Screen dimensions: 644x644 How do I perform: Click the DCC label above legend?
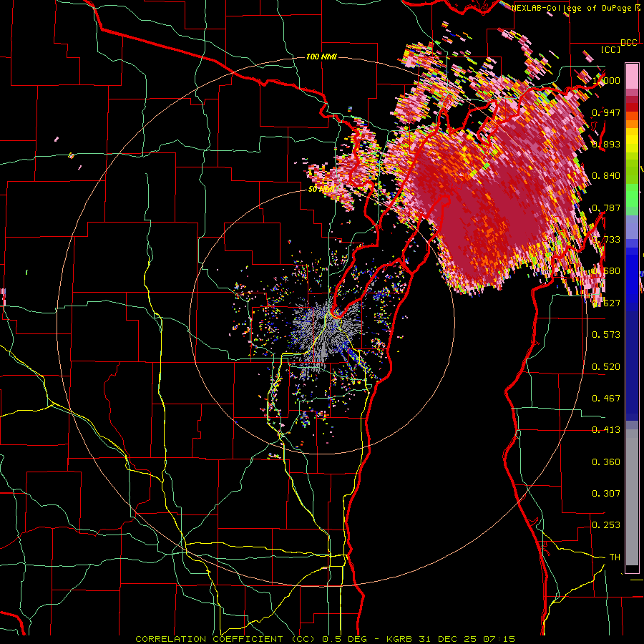(x=629, y=43)
